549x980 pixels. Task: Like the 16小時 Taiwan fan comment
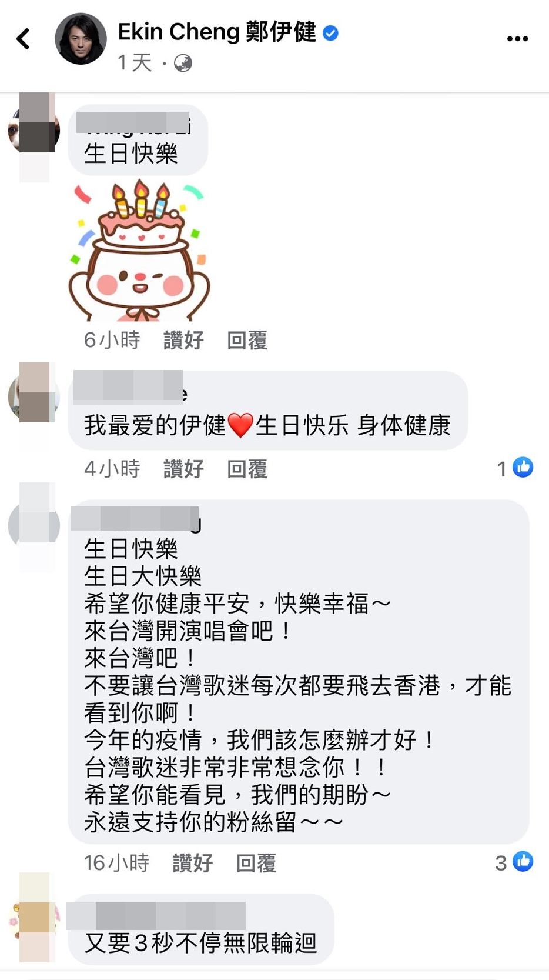tap(192, 863)
